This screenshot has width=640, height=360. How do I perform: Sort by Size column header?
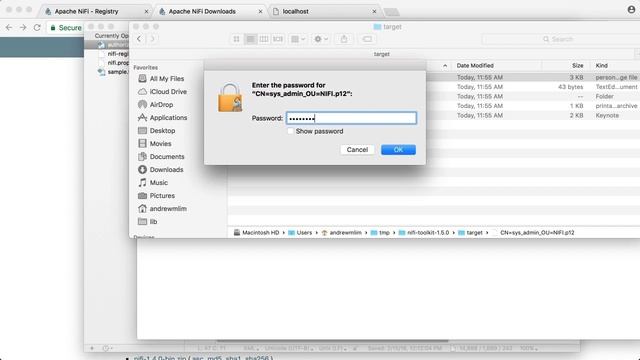(577, 65)
